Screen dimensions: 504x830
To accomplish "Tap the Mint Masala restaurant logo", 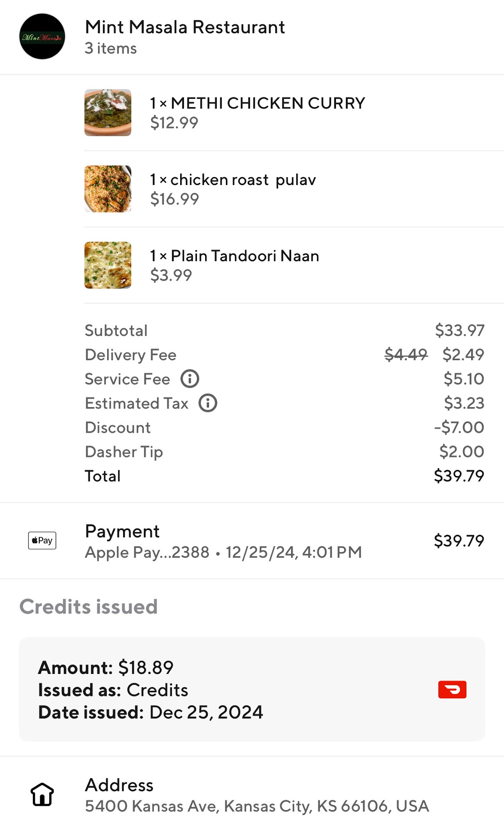I will point(42,37).
